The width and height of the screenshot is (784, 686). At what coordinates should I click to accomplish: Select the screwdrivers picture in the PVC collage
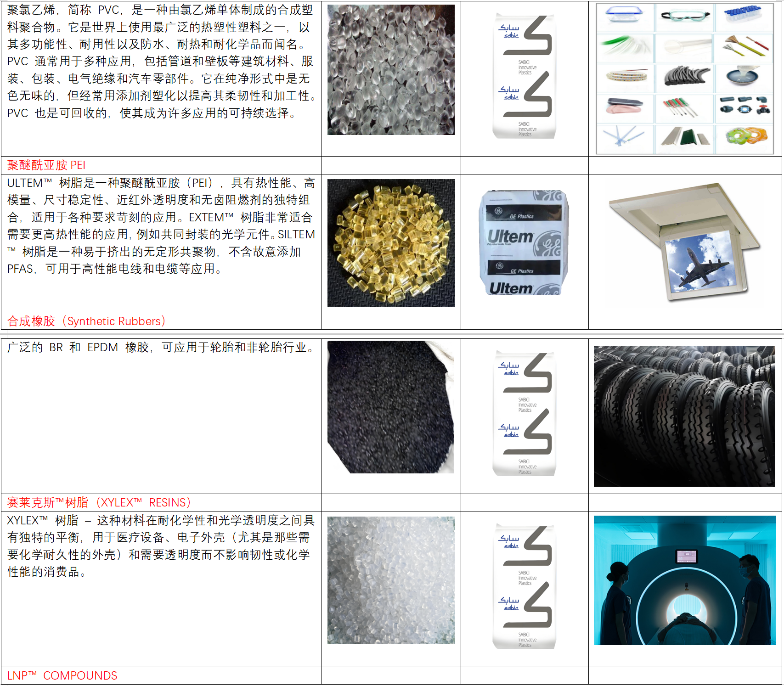pos(684,107)
